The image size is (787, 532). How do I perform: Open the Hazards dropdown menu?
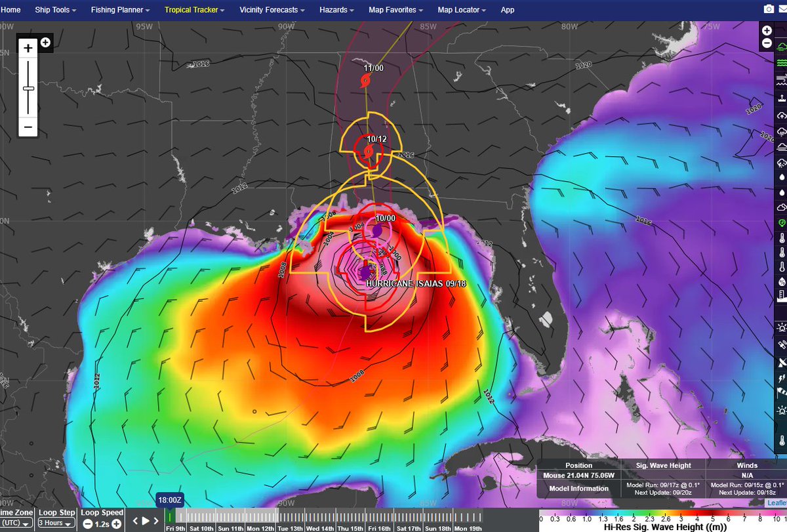pyautogui.click(x=338, y=10)
